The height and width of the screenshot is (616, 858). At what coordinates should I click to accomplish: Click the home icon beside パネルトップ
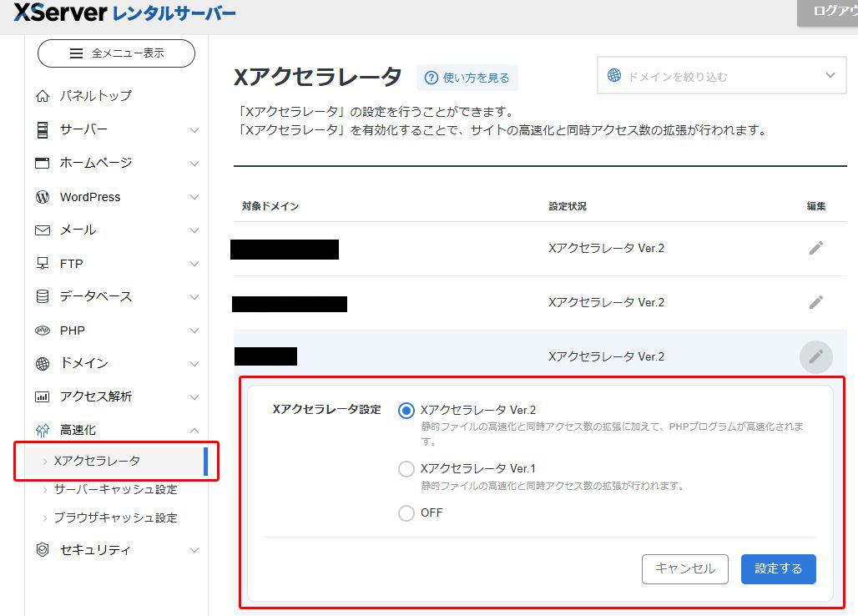point(42,96)
